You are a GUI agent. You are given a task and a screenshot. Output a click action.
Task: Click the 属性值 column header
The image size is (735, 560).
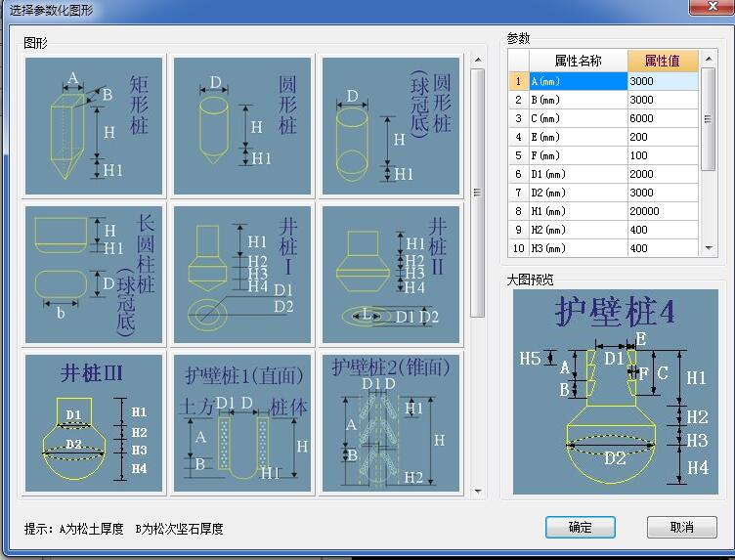[663, 61]
